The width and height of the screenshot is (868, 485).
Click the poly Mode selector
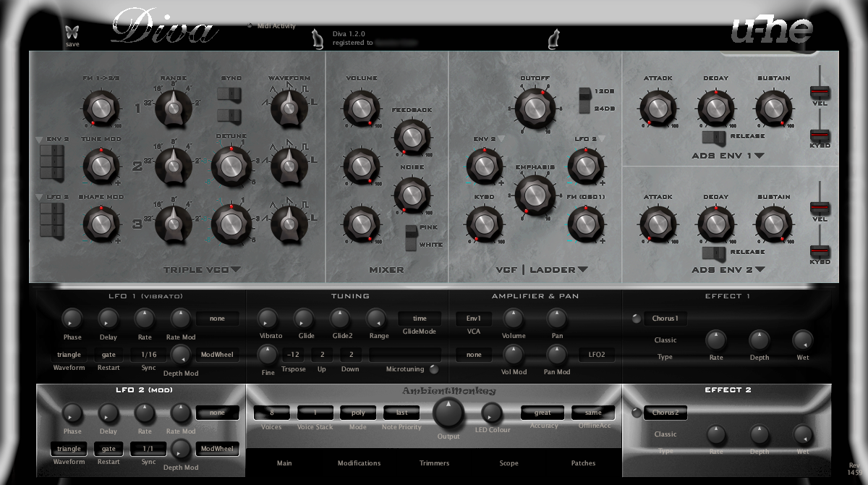358,413
